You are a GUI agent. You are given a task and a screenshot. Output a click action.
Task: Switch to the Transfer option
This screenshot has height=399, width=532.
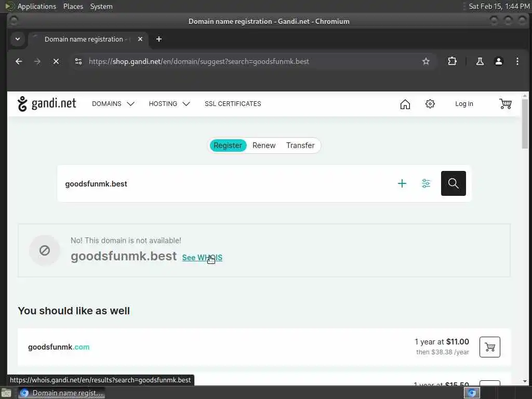point(300,145)
